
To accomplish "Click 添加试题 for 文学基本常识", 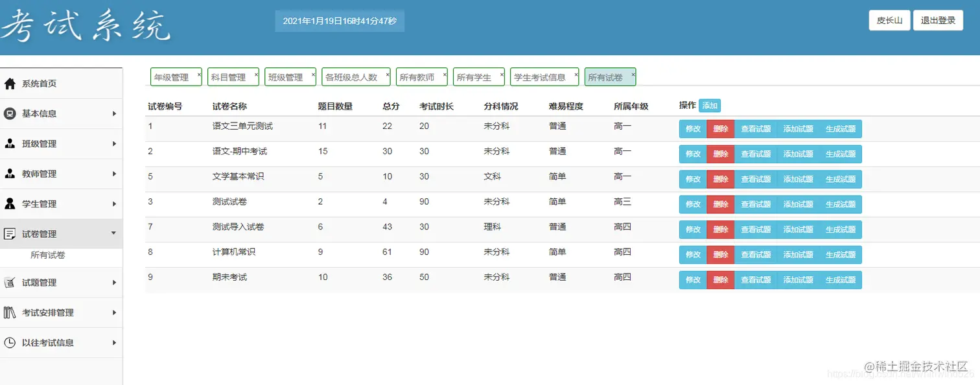I will (x=798, y=179).
